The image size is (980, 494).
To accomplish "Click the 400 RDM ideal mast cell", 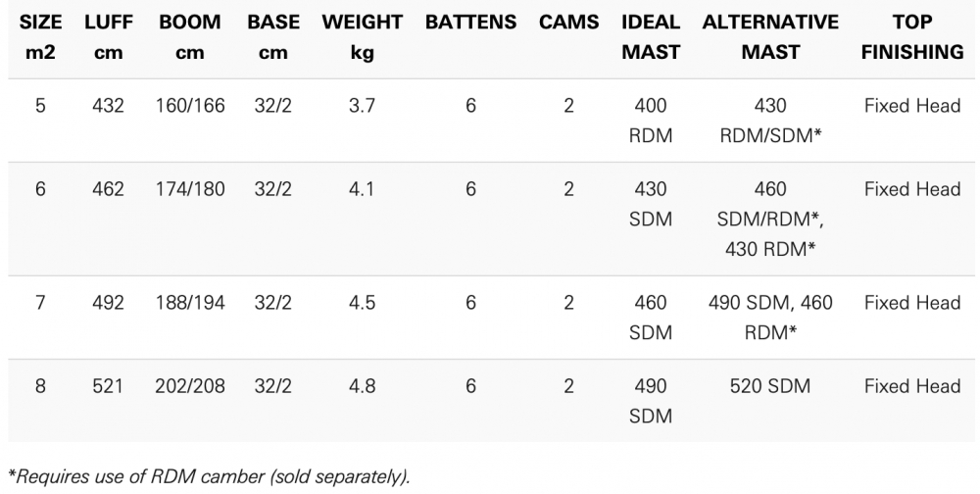I will (x=651, y=121).
